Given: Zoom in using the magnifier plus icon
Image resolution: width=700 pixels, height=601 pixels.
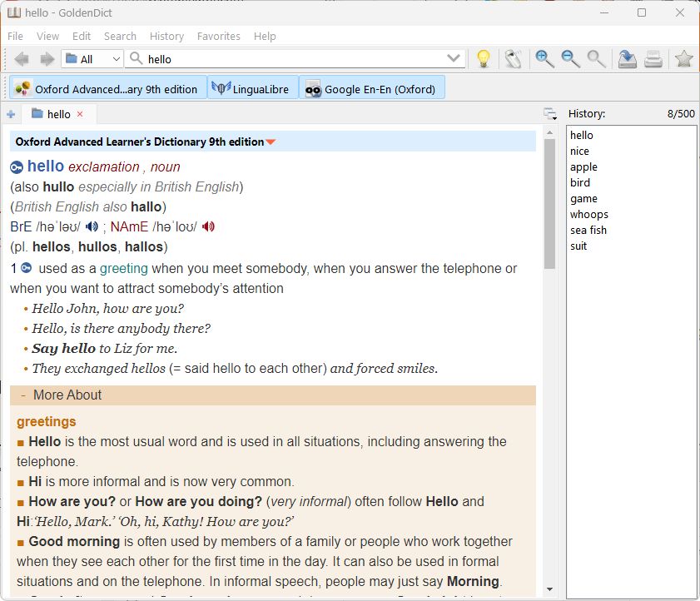Looking at the screenshot, I should click(x=544, y=59).
